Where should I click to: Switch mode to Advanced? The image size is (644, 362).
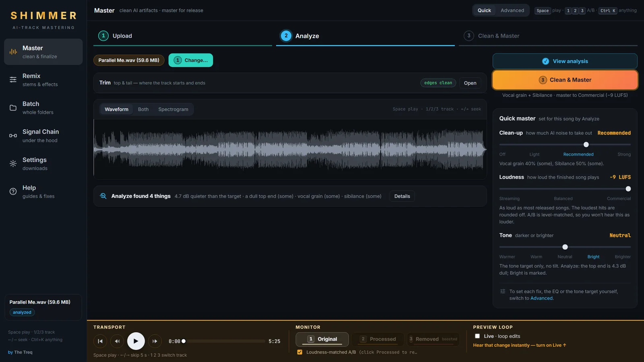pyautogui.click(x=512, y=10)
